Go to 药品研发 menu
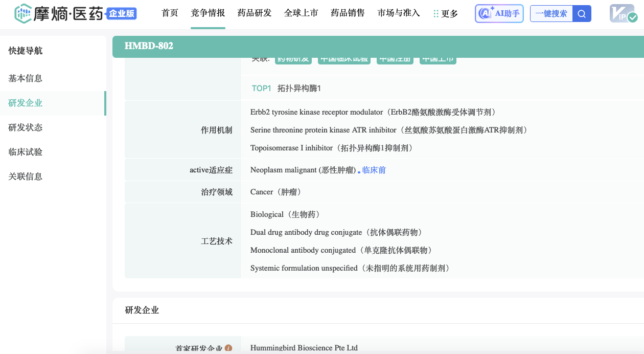 tap(255, 13)
